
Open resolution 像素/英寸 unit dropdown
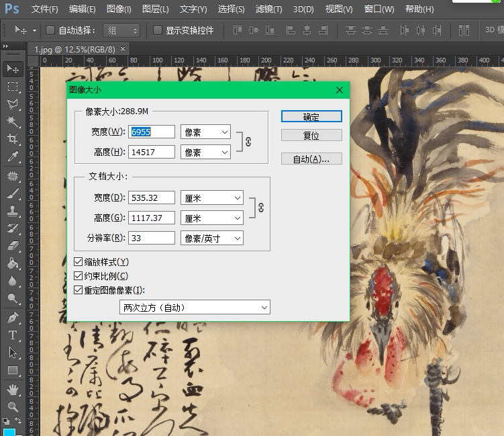[212, 238]
